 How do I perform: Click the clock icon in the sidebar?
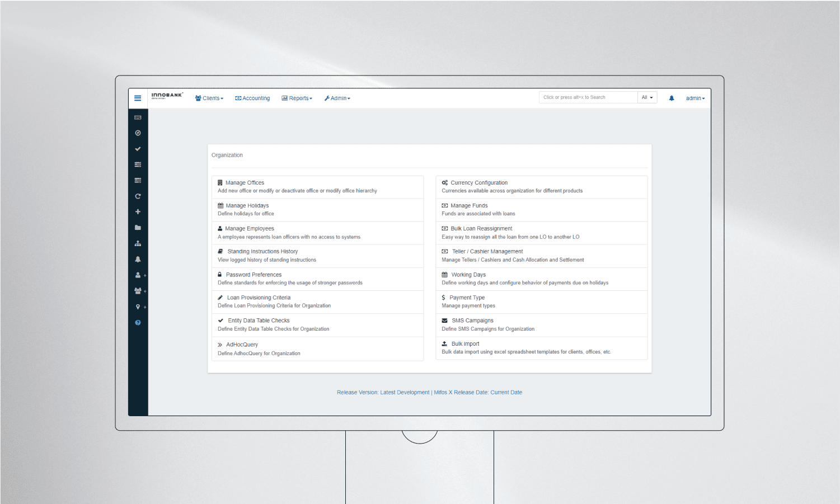138,133
